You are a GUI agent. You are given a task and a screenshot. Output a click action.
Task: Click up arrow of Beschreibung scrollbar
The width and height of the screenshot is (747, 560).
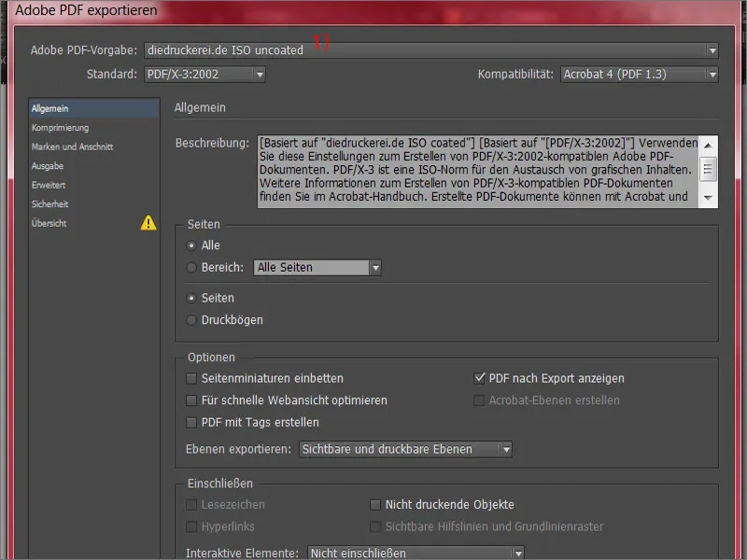709,145
